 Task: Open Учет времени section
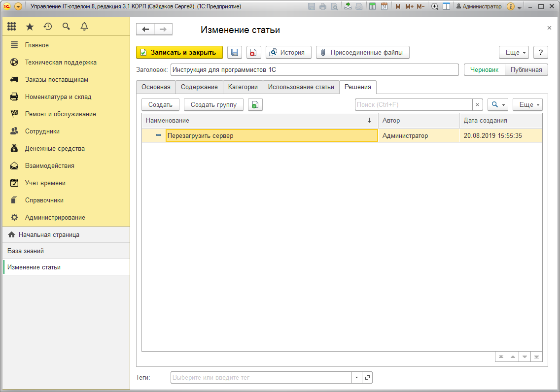66,183
